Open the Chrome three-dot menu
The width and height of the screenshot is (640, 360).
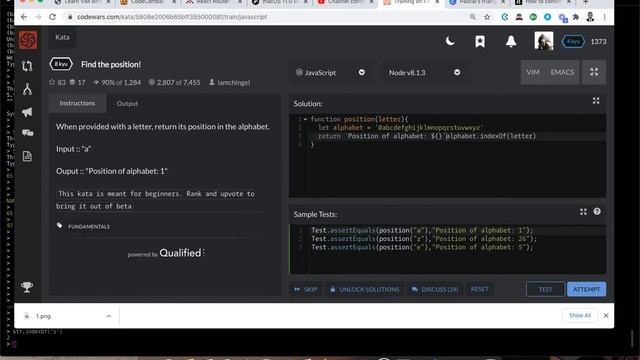tap(604, 17)
